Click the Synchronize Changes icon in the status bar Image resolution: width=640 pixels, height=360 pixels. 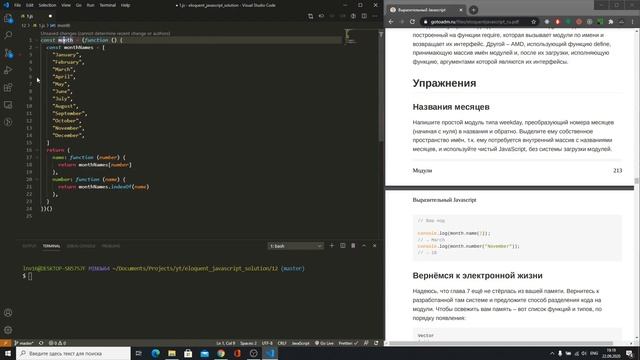point(41,343)
